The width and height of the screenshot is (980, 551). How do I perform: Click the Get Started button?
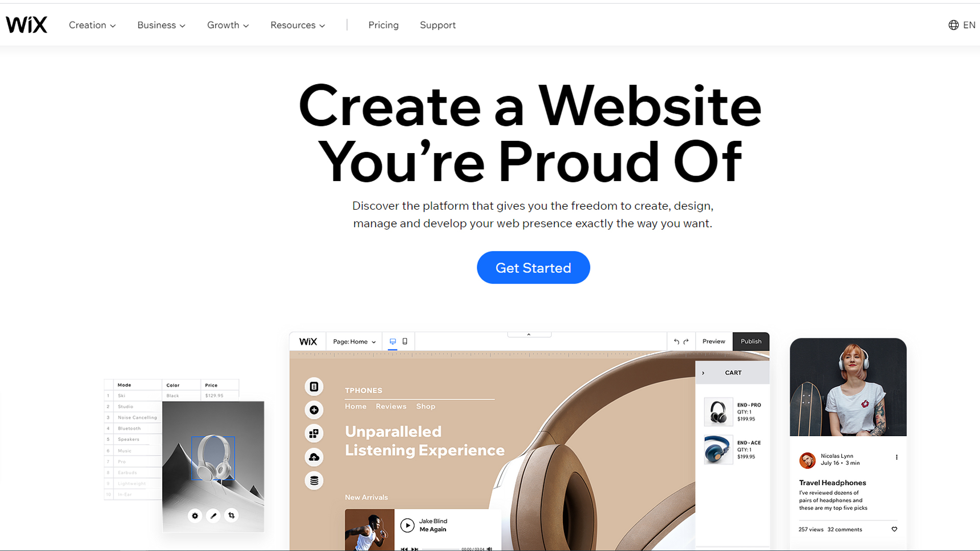click(533, 267)
